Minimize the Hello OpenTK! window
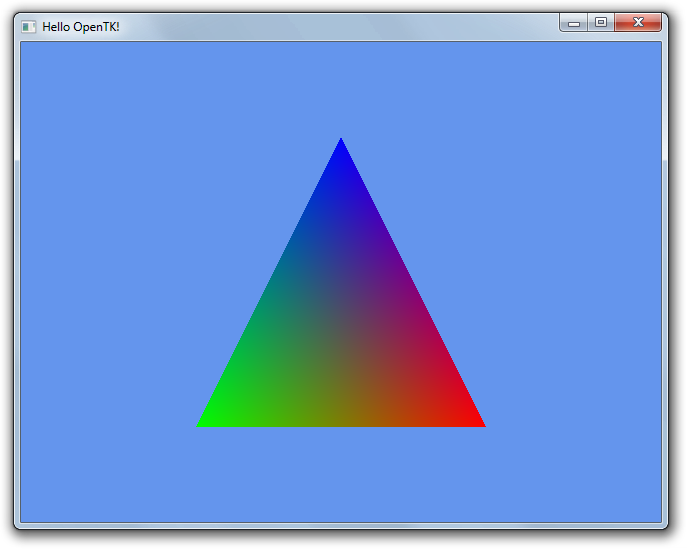 tap(574, 23)
